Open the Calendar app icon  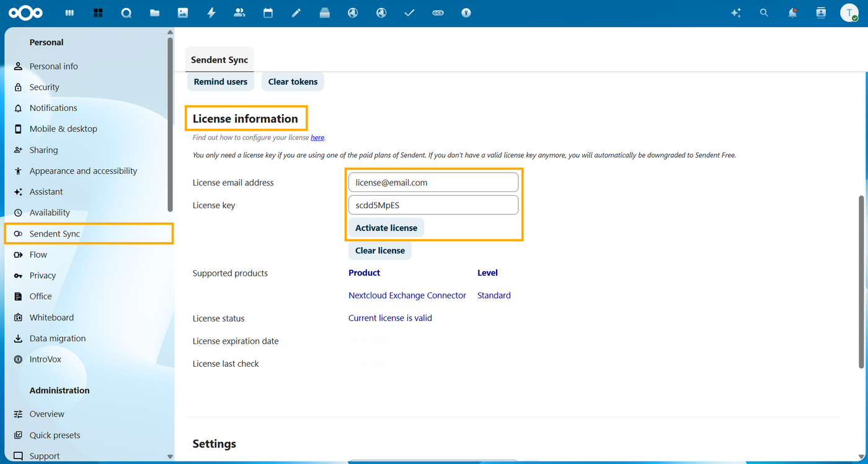point(268,13)
